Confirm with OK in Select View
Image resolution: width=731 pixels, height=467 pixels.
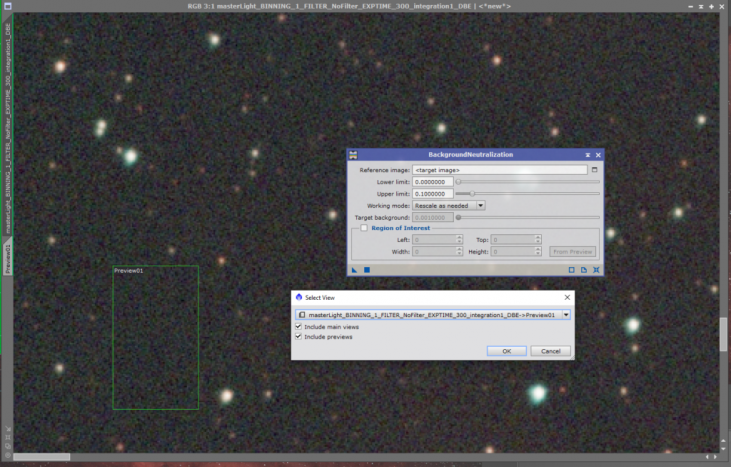pos(507,351)
